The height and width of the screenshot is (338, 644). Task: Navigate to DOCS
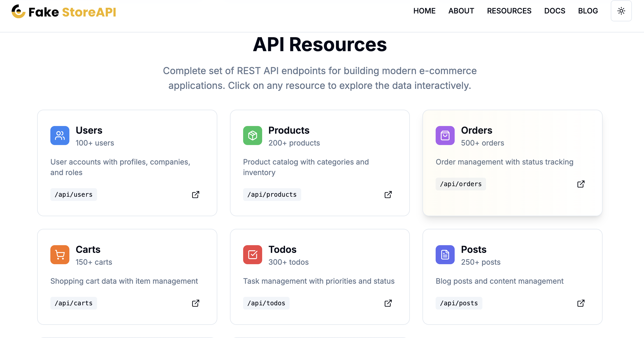(x=555, y=11)
